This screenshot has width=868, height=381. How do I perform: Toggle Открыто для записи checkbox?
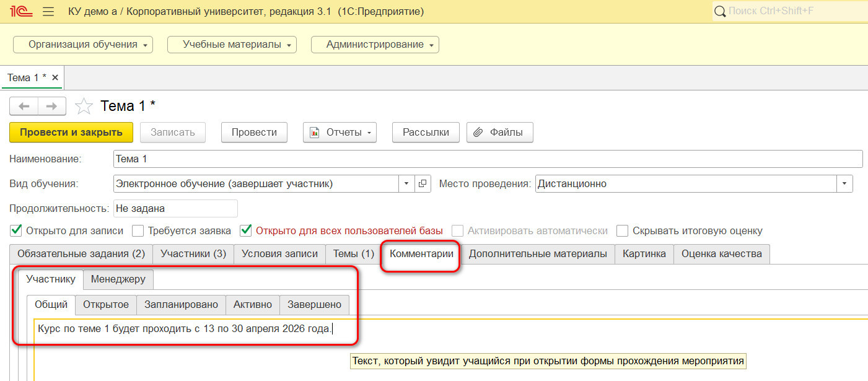point(17,230)
